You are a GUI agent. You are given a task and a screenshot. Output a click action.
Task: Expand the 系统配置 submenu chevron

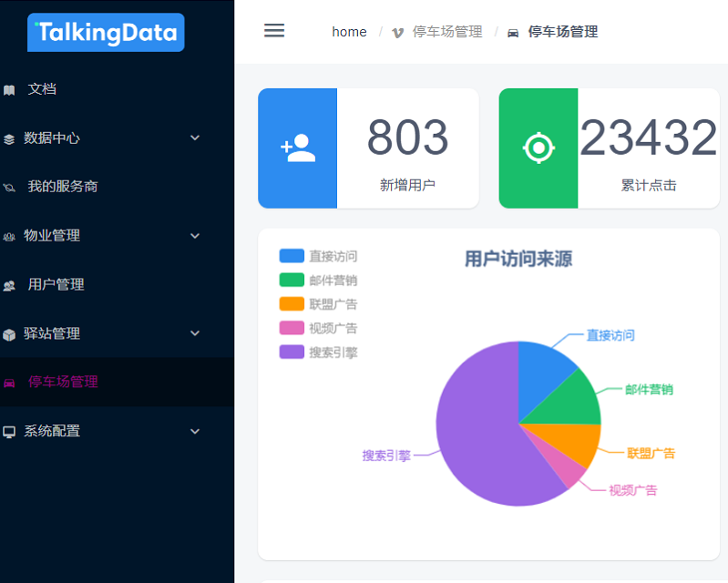point(195,431)
